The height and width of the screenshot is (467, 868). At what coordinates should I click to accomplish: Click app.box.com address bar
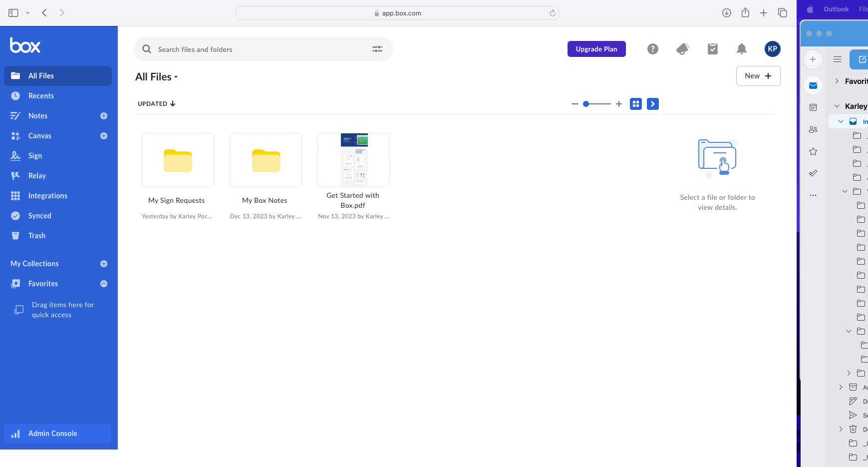click(x=397, y=13)
